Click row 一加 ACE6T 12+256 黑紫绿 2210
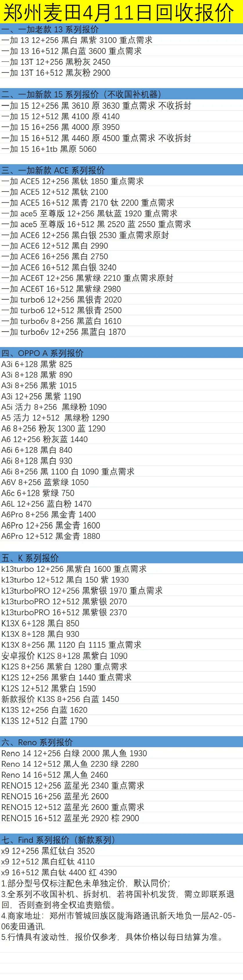The image size is (243, 980). pyautogui.click(x=121, y=278)
